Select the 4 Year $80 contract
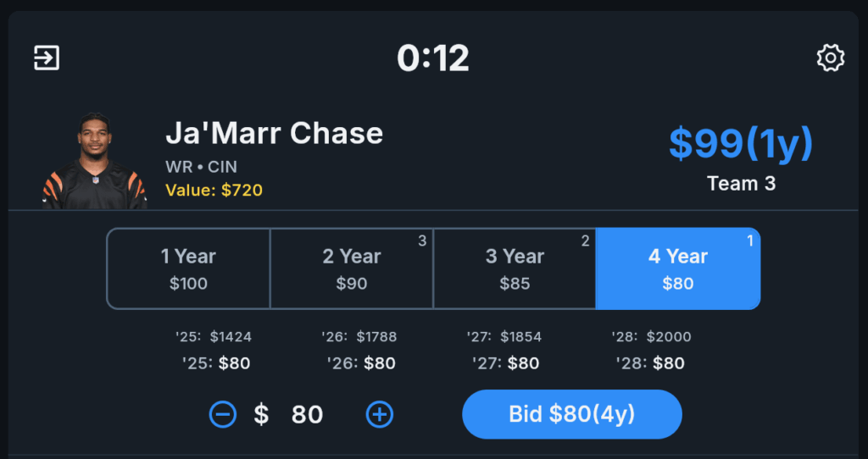868x459 pixels. (678, 268)
